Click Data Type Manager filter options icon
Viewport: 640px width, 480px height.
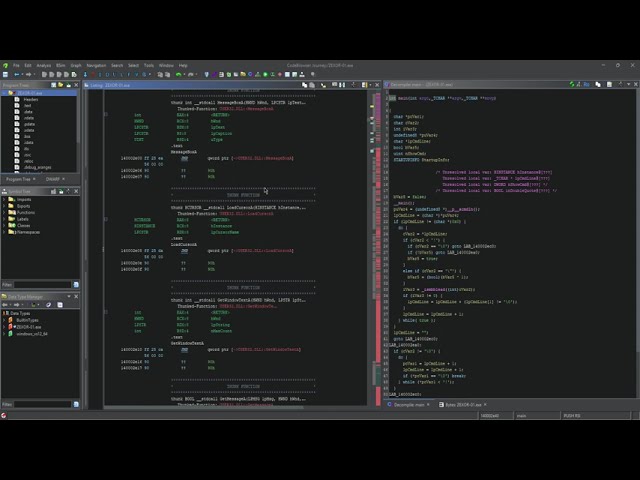pos(76,404)
